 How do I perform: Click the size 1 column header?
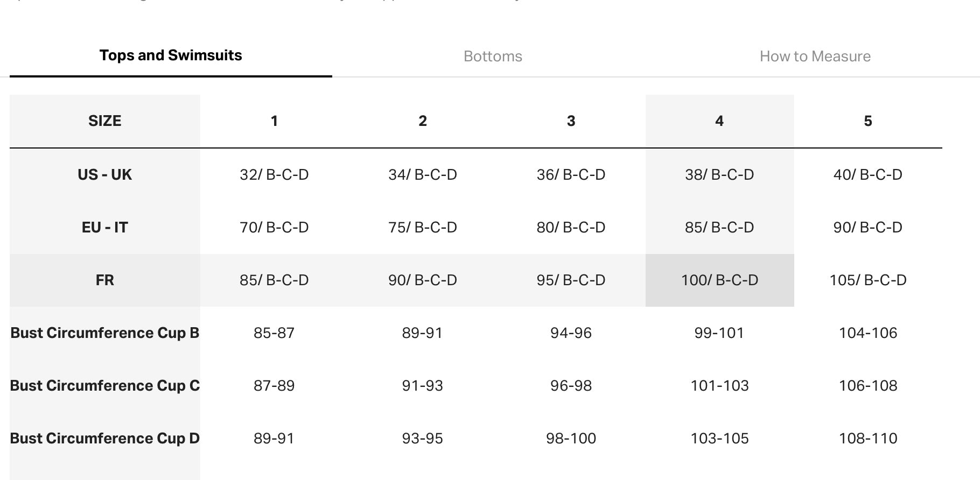click(274, 121)
